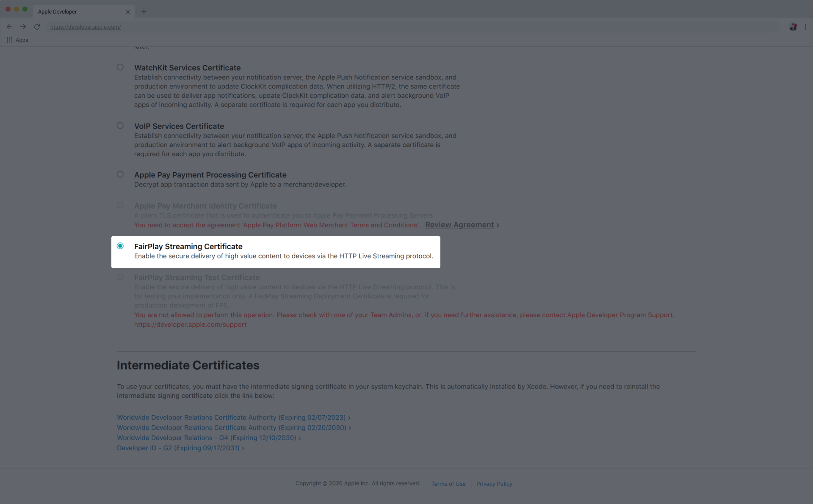Click Apple Pay Payment Processing Certificate heading
The height and width of the screenshot is (504, 813).
(x=210, y=175)
